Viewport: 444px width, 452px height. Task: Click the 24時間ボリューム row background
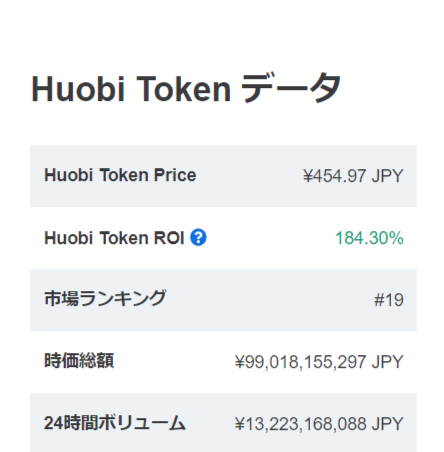click(x=223, y=423)
